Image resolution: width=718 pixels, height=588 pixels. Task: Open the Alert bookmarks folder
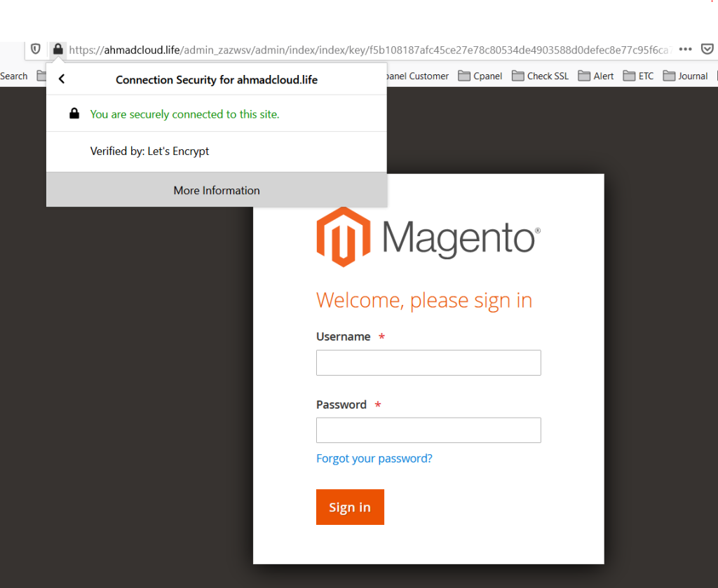point(595,76)
